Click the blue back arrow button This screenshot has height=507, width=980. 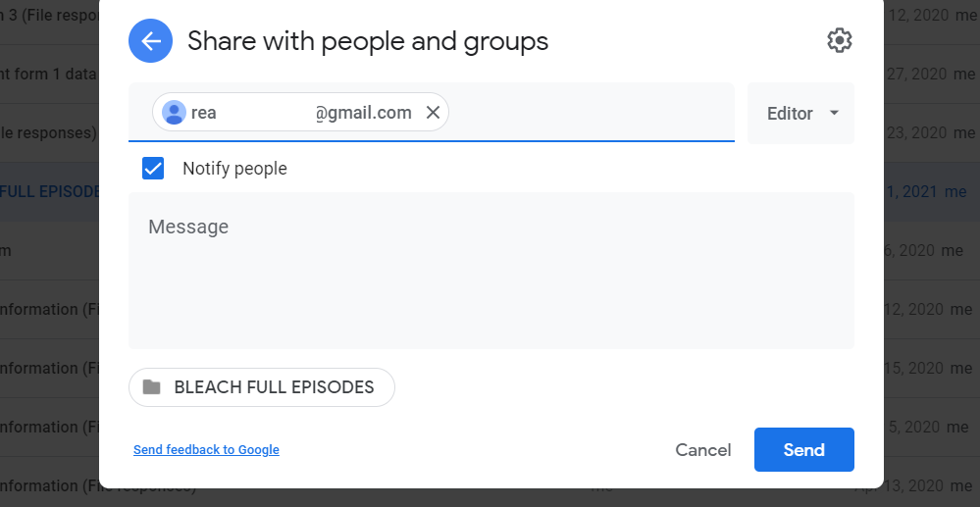(150, 41)
